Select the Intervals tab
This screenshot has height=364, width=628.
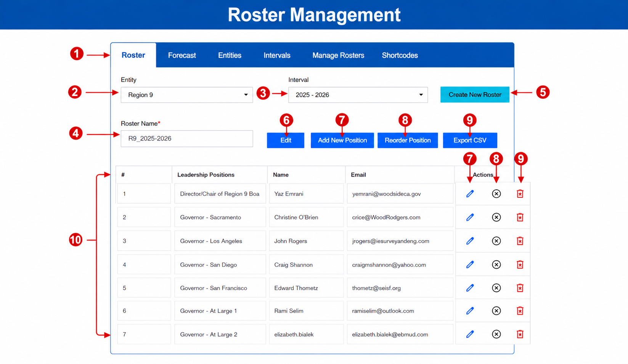coord(277,55)
